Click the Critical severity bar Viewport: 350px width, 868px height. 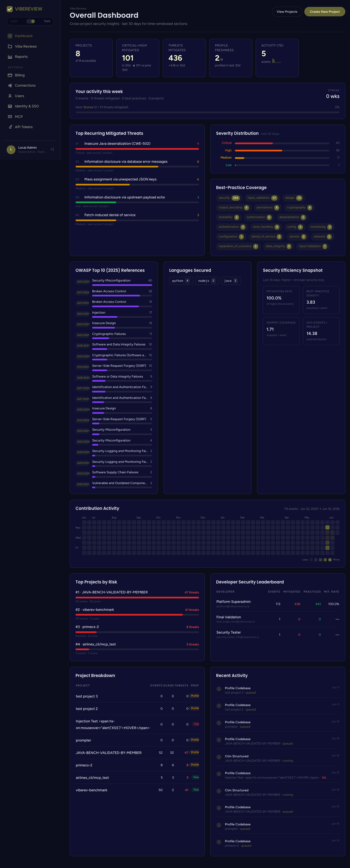point(282,143)
